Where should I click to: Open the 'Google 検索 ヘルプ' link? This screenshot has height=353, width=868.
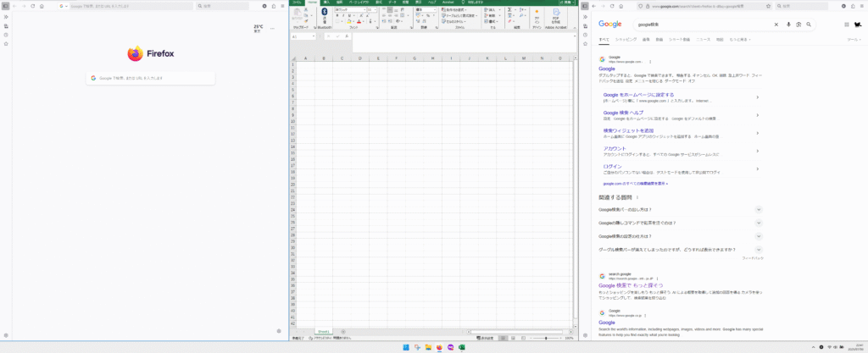[623, 113]
